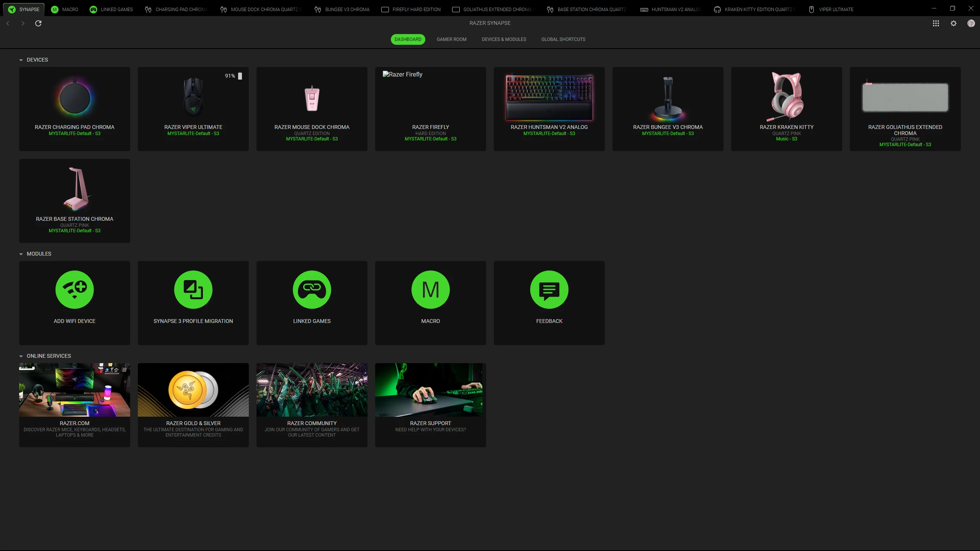
Task: Open the Linked Games module icon
Action: (312, 290)
